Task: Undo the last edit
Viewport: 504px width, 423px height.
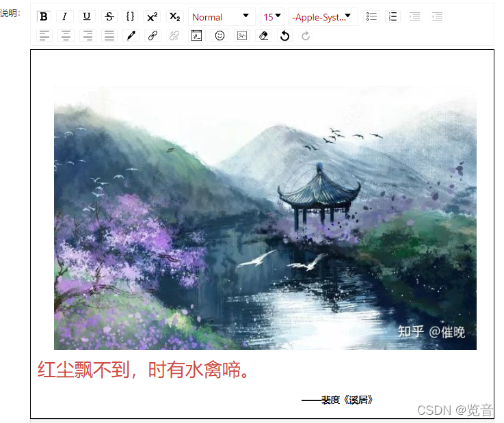Action: [284, 36]
